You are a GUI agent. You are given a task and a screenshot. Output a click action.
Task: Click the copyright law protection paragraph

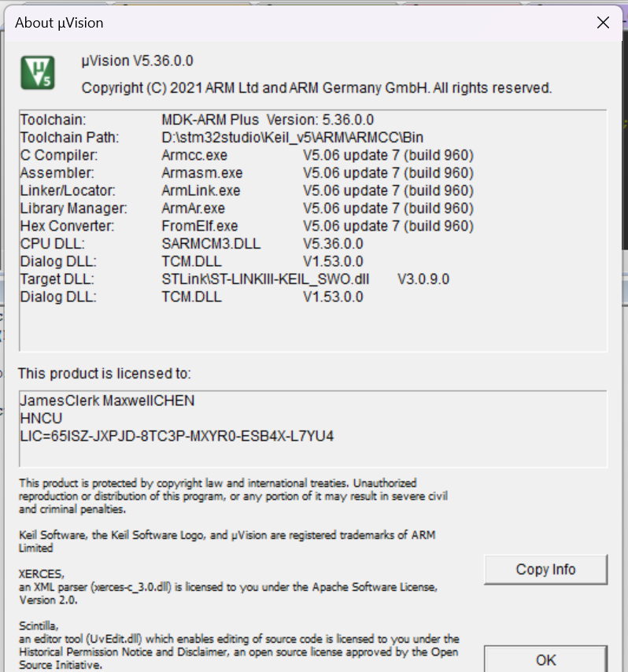tap(233, 496)
